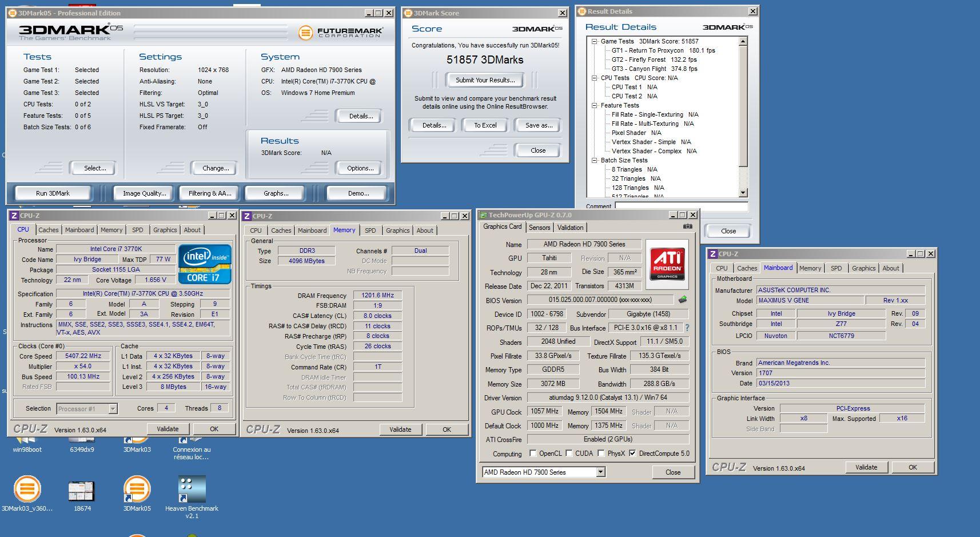Click the Options... button under Results
This screenshot has height=537, width=980.
click(x=360, y=168)
